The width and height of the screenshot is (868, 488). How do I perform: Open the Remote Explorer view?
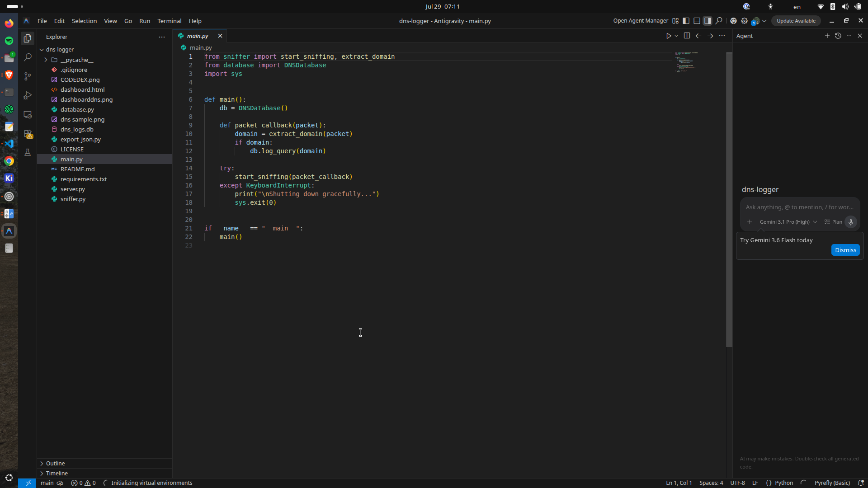coord(28,115)
